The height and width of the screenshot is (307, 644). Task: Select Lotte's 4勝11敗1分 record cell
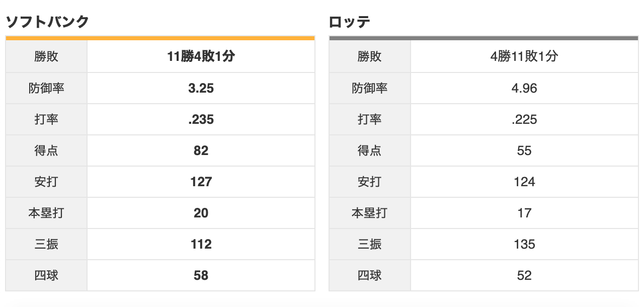(x=524, y=57)
